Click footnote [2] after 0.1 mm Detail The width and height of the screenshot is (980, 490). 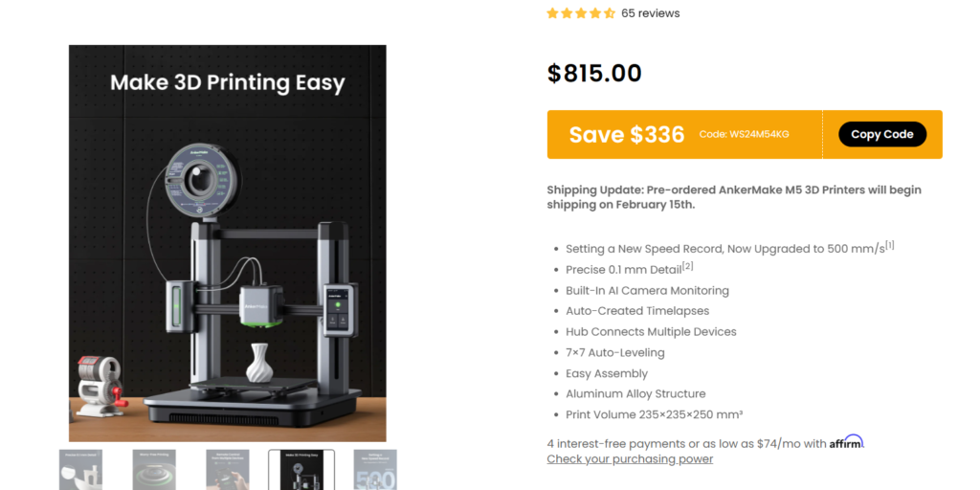(x=687, y=267)
